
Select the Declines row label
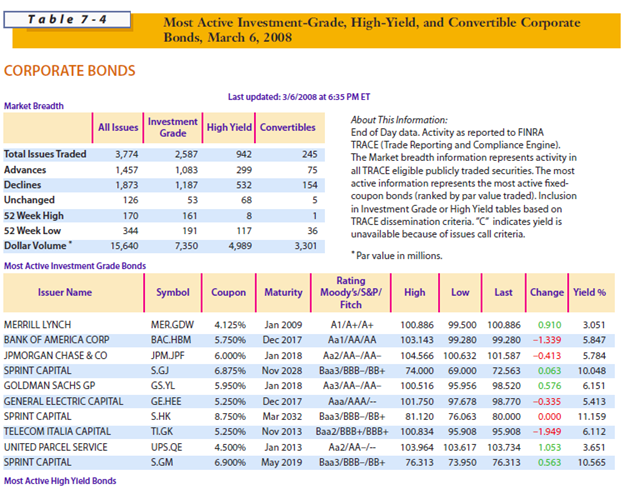pyautogui.click(x=23, y=185)
